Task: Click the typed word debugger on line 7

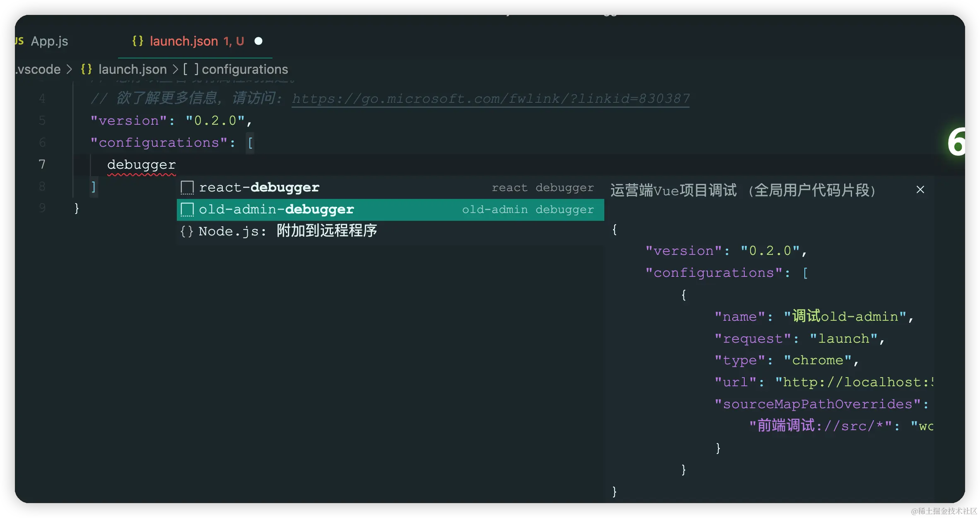Action: (142, 165)
